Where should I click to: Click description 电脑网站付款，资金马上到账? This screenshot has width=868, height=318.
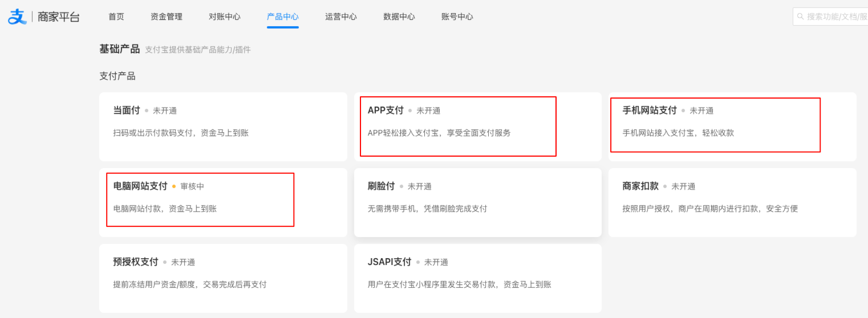coord(165,209)
